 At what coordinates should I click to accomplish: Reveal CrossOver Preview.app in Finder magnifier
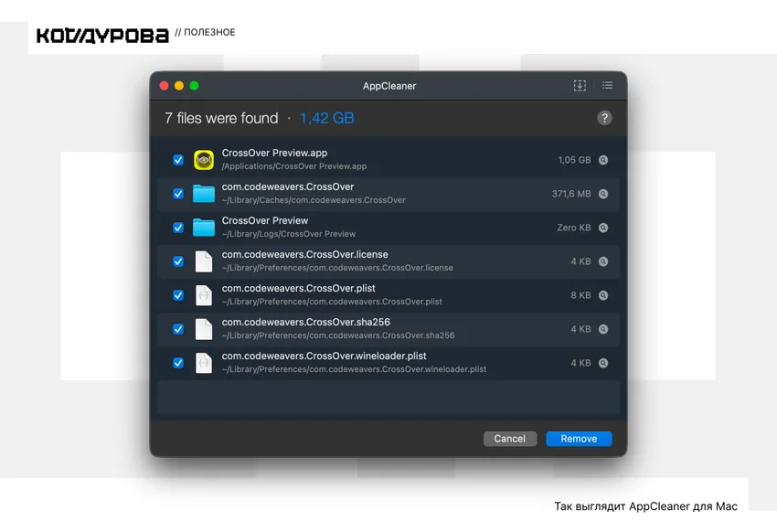pyautogui.click(x=603, y=160)
